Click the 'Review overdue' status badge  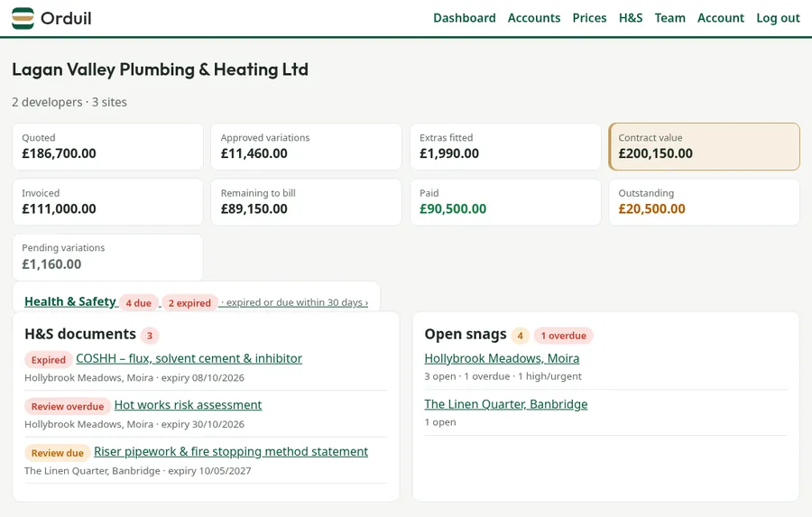tap(68, 406)
